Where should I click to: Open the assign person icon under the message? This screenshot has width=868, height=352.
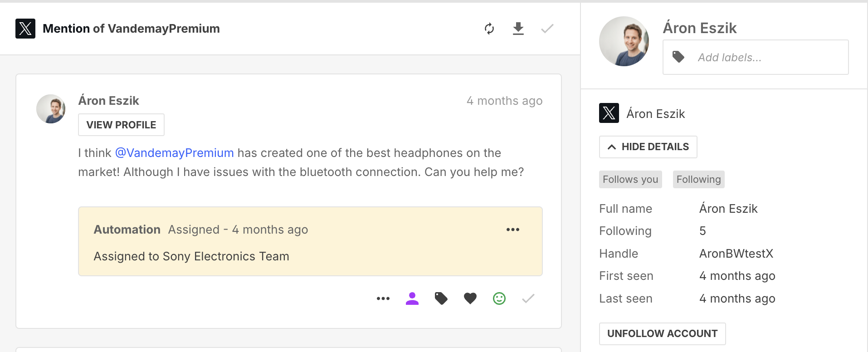(x=412, y=298)
